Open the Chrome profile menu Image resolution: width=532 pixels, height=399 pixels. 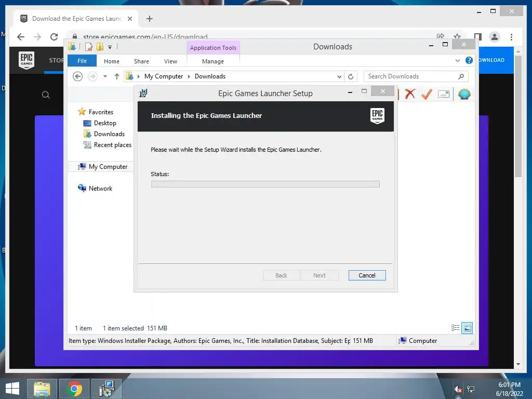pyautogui.click(x=495, y=37)
